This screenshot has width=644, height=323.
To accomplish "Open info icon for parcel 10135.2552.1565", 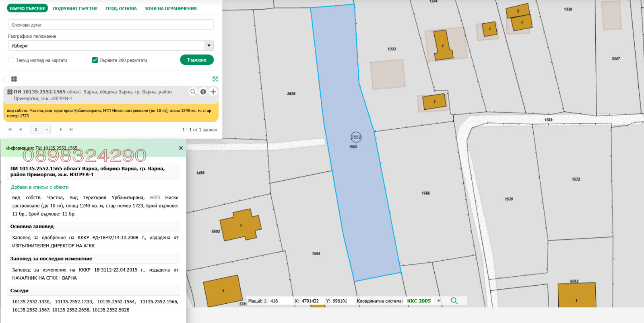I will 203,92.
